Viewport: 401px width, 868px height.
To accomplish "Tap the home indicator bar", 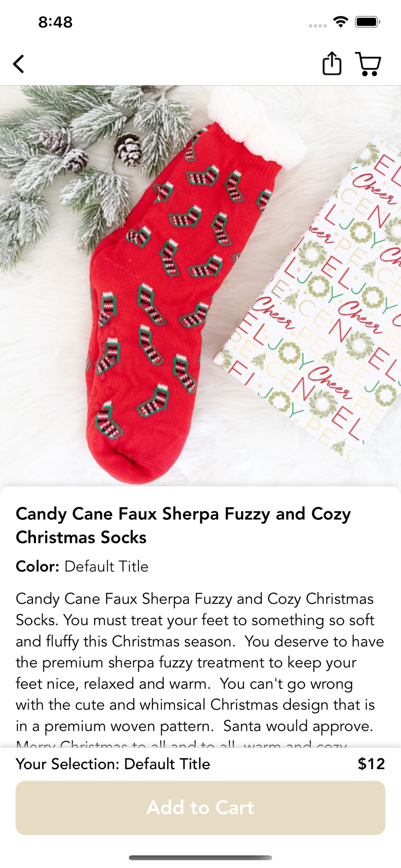I will (200, 858).
